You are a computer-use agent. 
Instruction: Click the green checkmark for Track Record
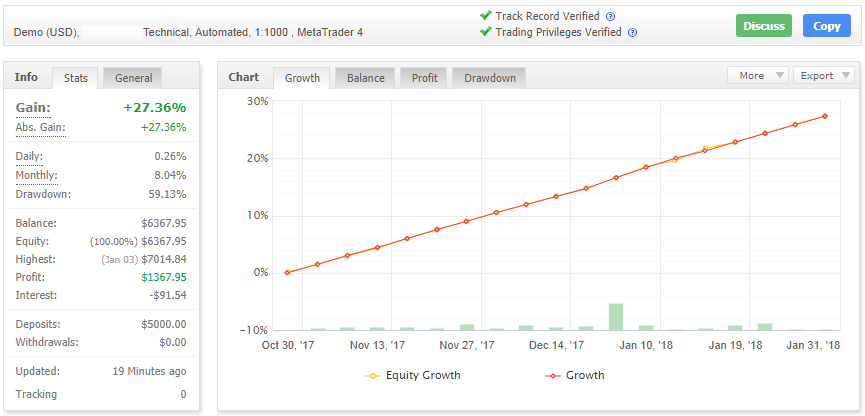coord(485,16)
